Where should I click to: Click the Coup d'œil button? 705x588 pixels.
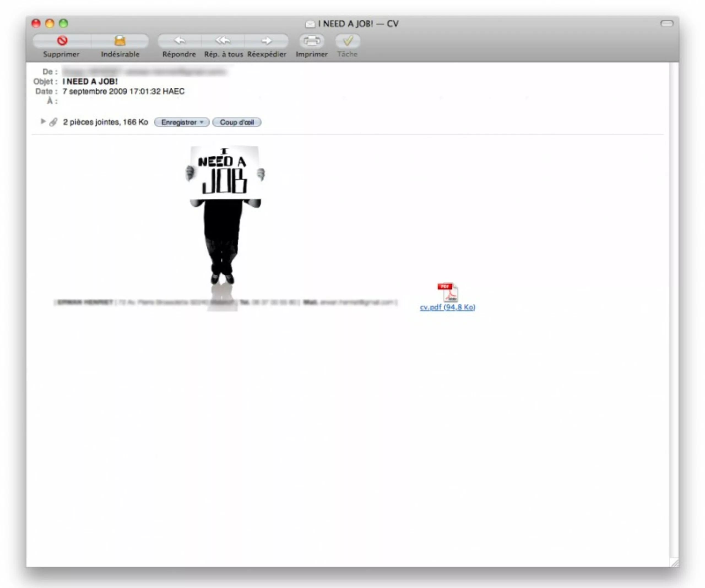[237, 122]
